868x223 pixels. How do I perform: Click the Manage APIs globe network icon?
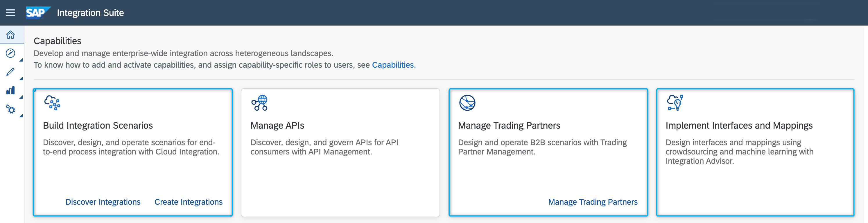259,103
